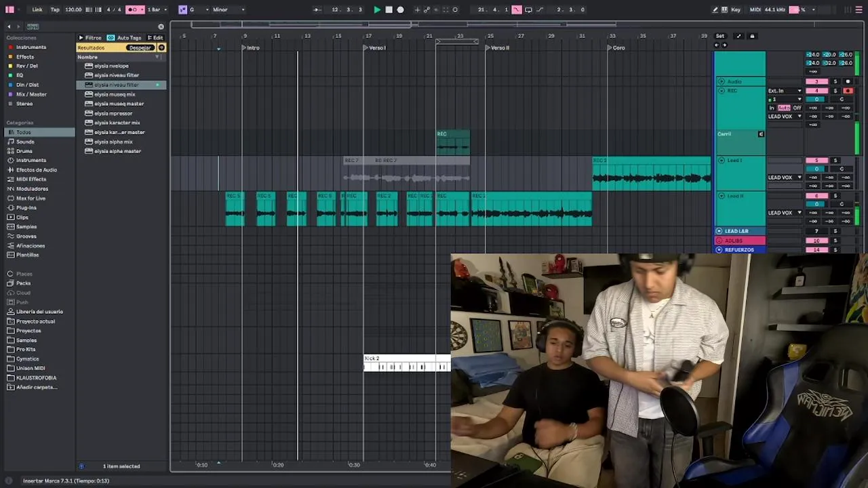Click the Arrangement Record button
The image size is (868, 488).
[400, 9]
